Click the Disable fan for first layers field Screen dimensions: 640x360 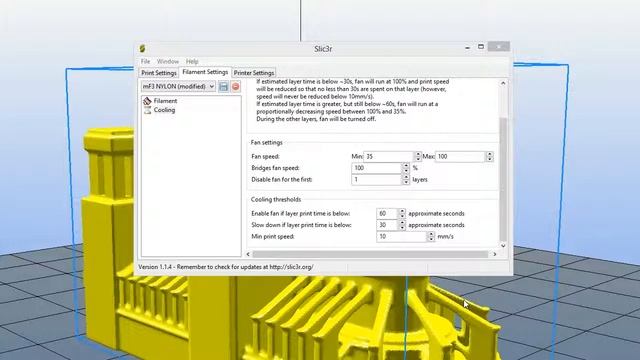377,180
